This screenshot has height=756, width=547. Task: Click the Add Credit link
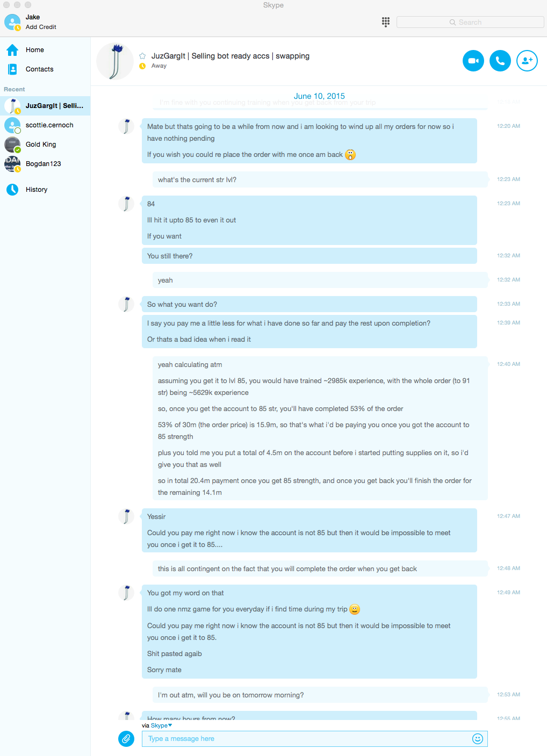pyautogui.click(x=41, y=27)
